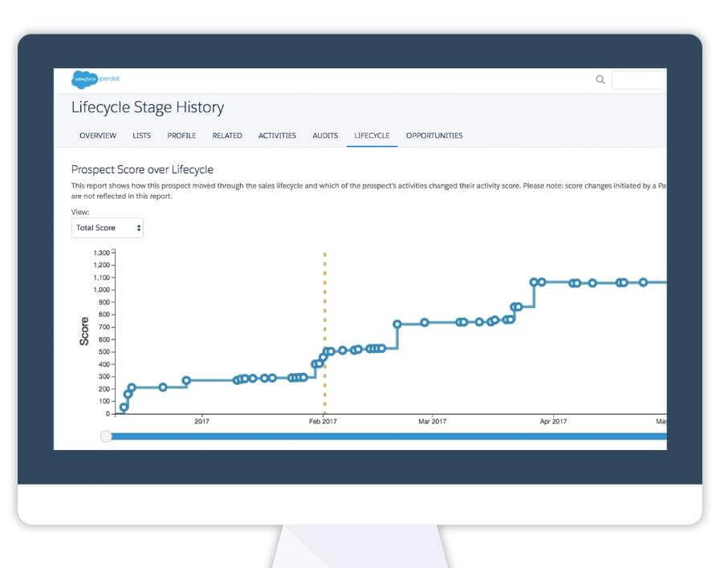Expand the Total Score view dropdown
Screen dimensions: 728x568
click(x=108, y=228)
